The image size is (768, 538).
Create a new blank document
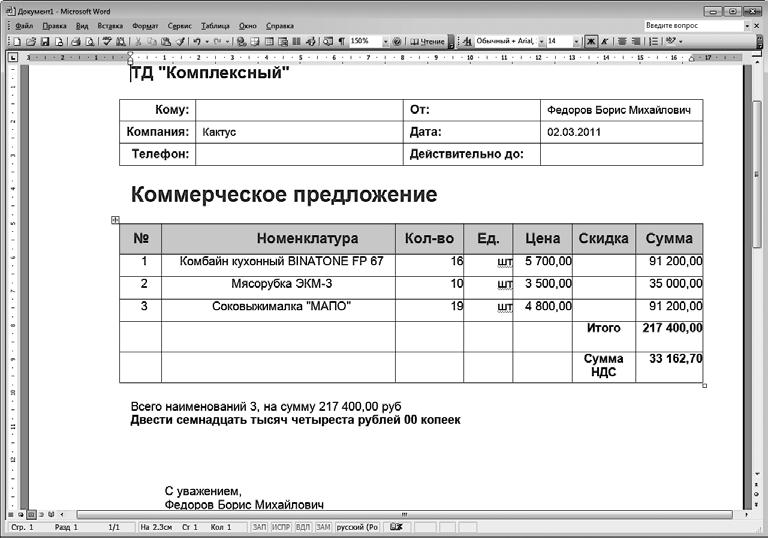pos(17,42)
